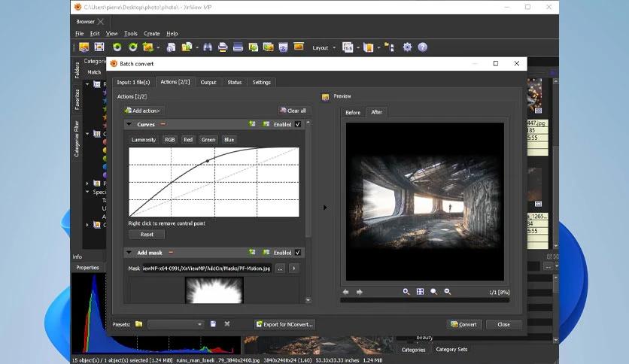Screen dimensions: 629x364
Task: Click the JPEG lossless transform icon
Action: click(x=148, y=47)
